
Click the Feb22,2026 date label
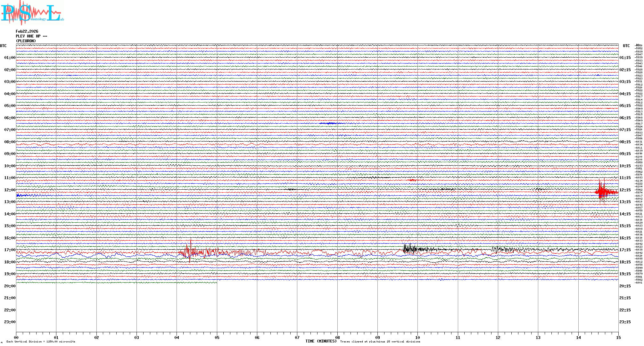pos(27,31)
